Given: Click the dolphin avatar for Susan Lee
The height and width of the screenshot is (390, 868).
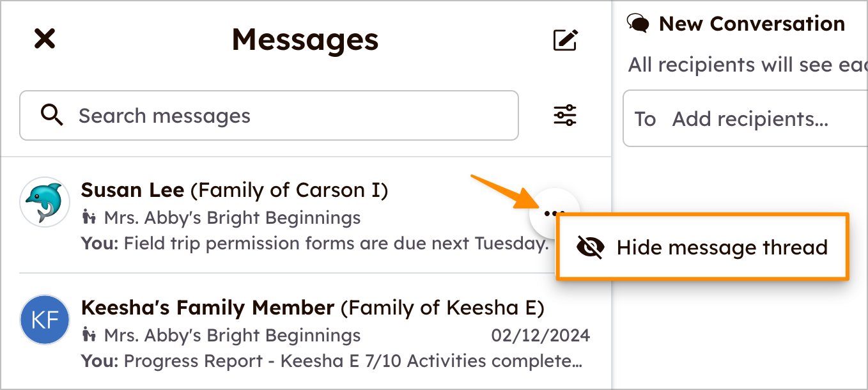Looking at the screenshot, I should pos(45,202).
